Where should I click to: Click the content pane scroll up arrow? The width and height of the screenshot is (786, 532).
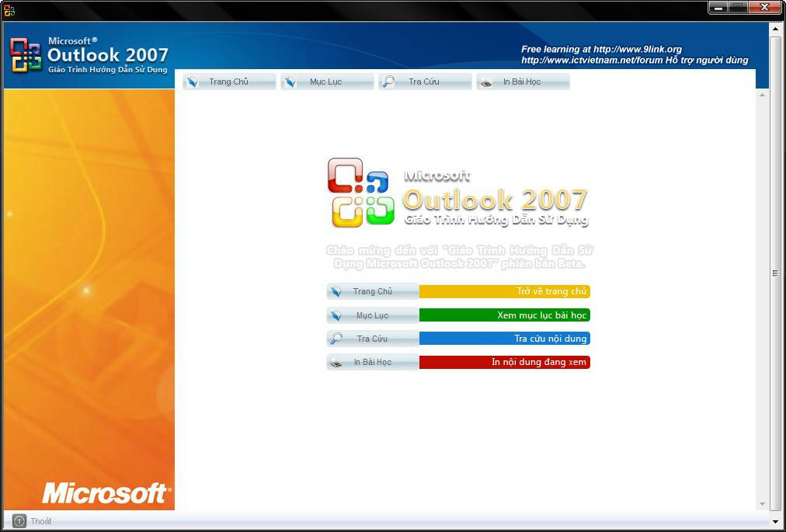coord(763,95)
